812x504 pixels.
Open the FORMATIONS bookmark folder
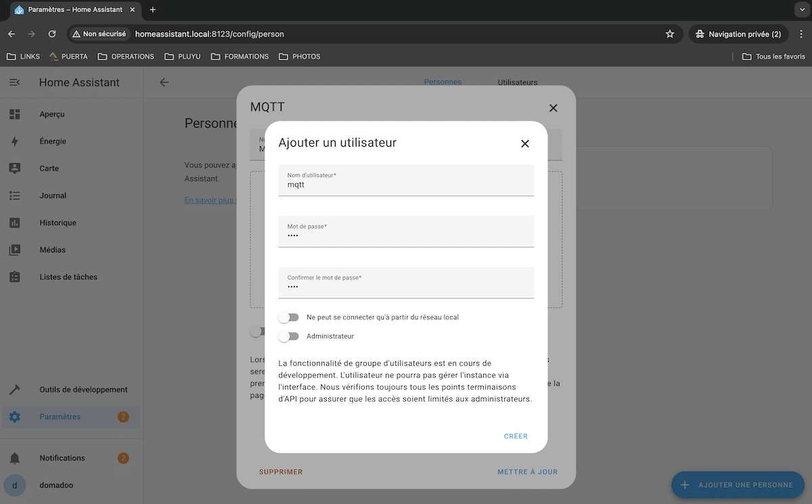pyautogui.click(x=240, y=56)
